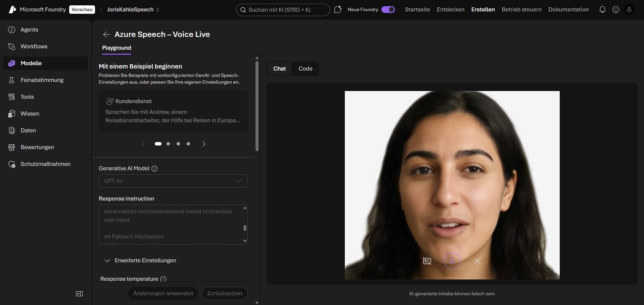644x305 pixels.
Task: Navigate to Startseite
Action: click(417, 9)
